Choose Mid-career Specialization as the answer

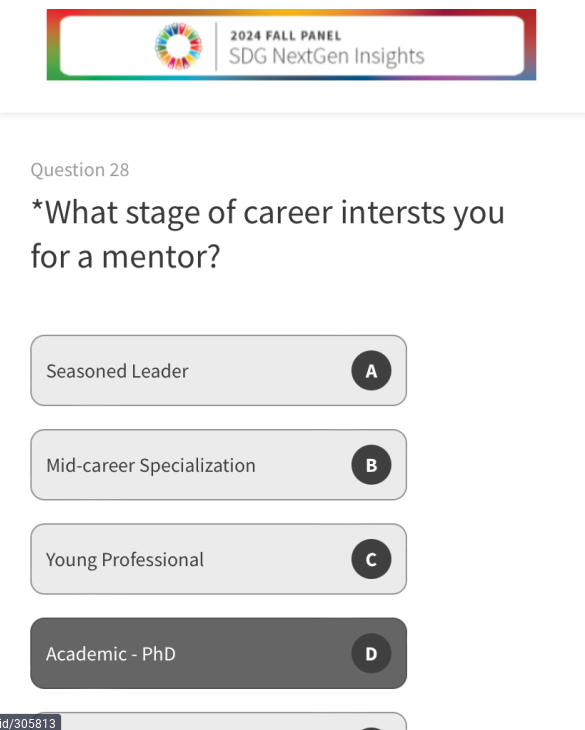tap(218, 465)
